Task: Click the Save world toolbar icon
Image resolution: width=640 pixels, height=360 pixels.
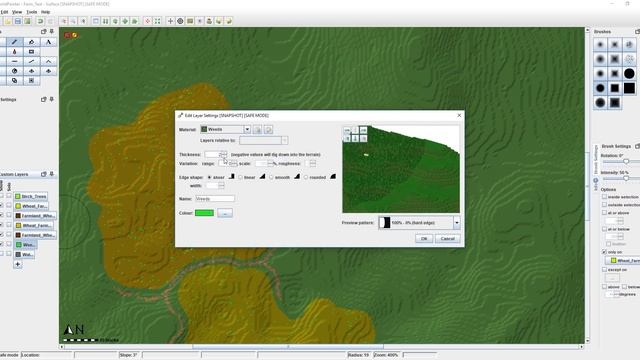Action: coord(18,21)
